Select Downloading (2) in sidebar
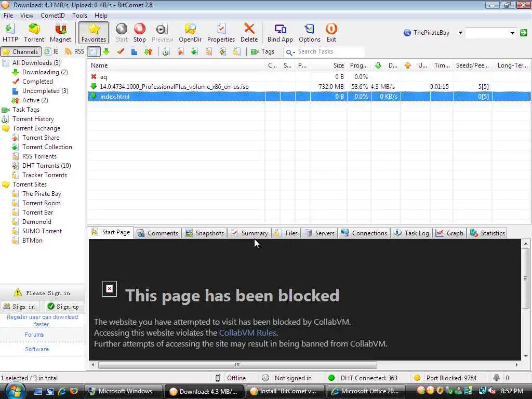Viewport: 532px width, 399px height. 45,72
